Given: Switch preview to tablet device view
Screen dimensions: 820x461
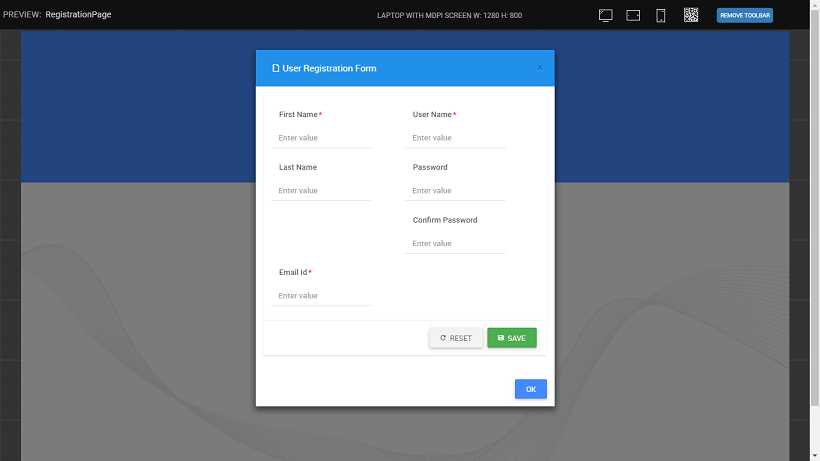Looking at the screenshot, I should (x=633, y=15).
